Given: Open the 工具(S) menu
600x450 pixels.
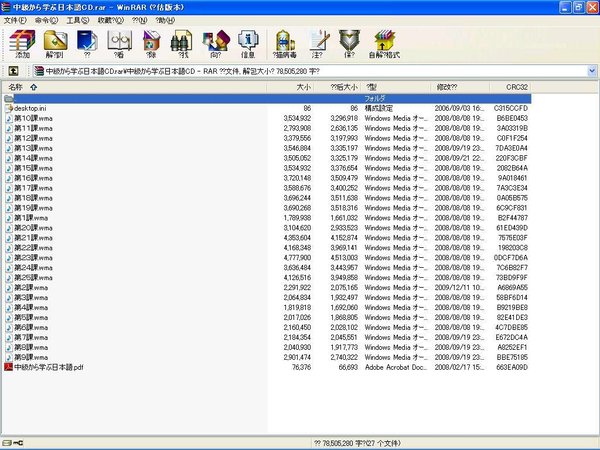Looking at the screenshot, I should (78, 20).
